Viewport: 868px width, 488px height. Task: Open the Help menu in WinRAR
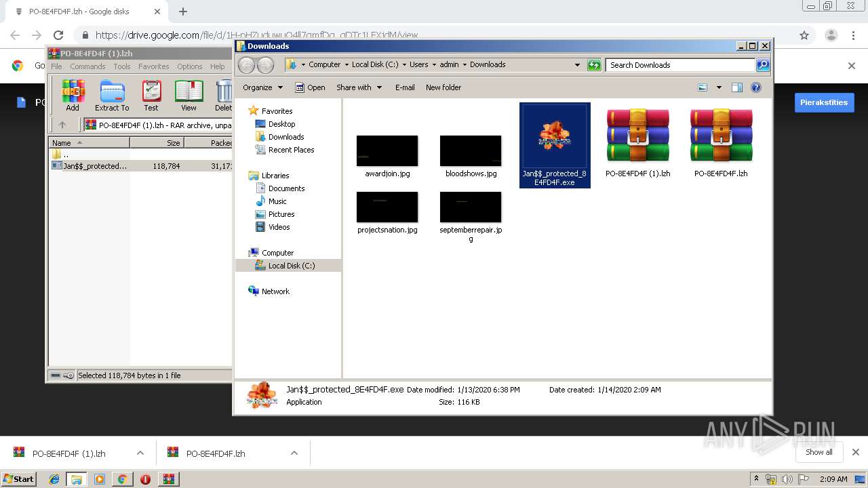217,66
